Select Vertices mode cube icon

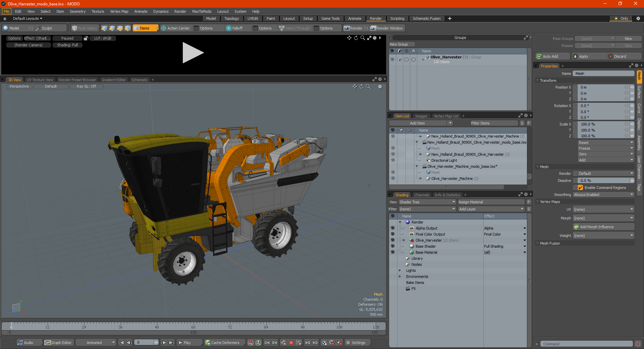coord(104,28)
